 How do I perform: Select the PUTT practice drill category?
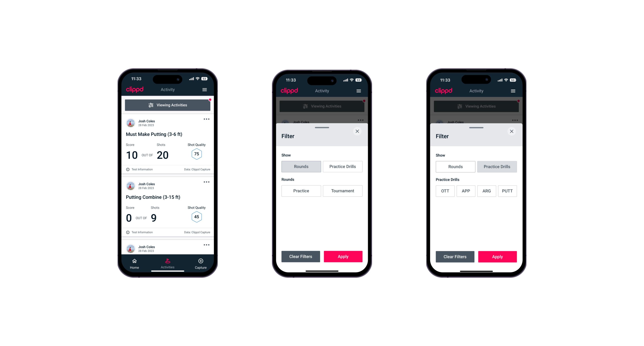point(509,191)
